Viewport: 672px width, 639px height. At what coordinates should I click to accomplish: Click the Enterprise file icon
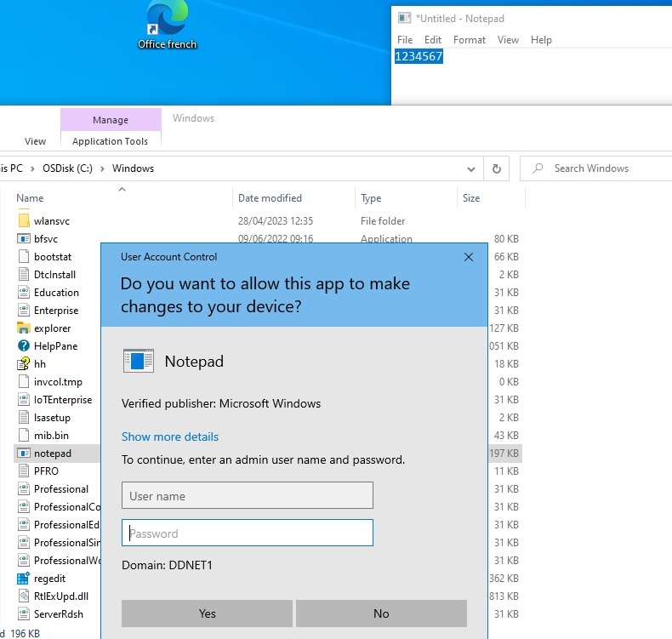24,311
